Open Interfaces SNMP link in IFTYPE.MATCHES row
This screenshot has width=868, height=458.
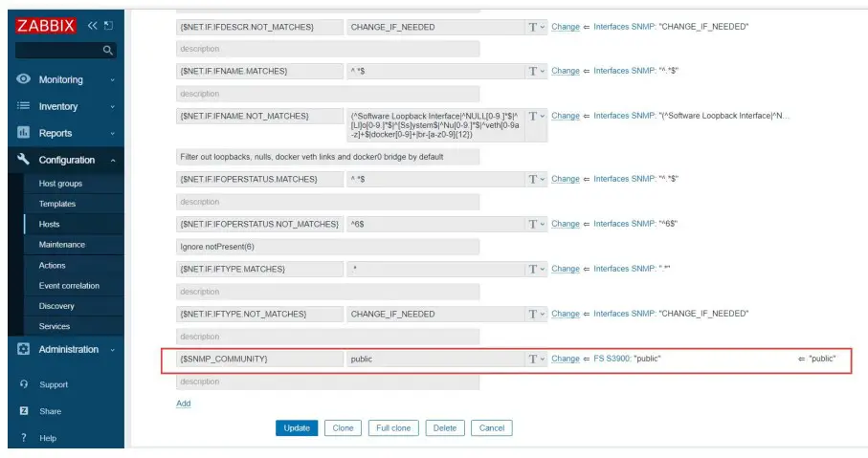[624, 269]
